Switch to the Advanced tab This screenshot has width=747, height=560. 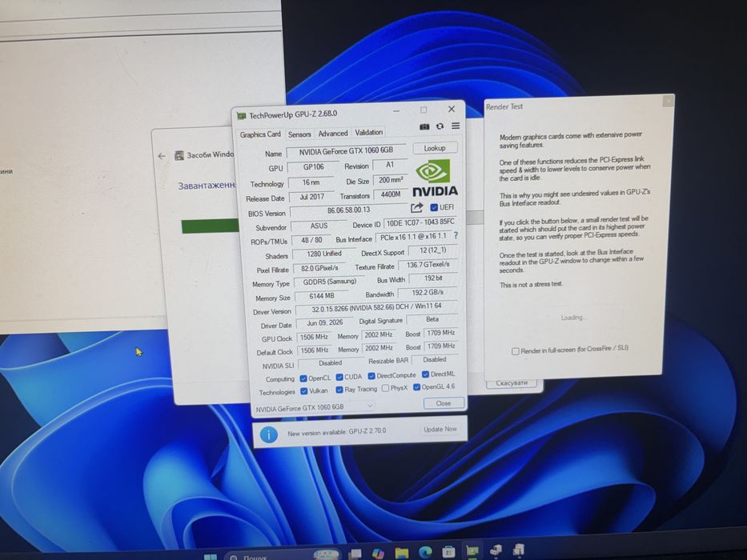point(332,134)
